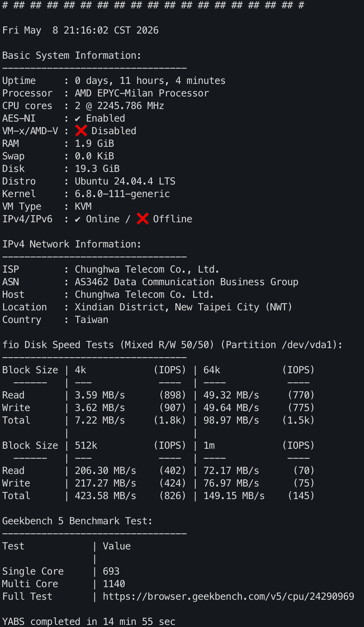
Task: Click the Single Core score 693
Action: (x=111, y=571)
